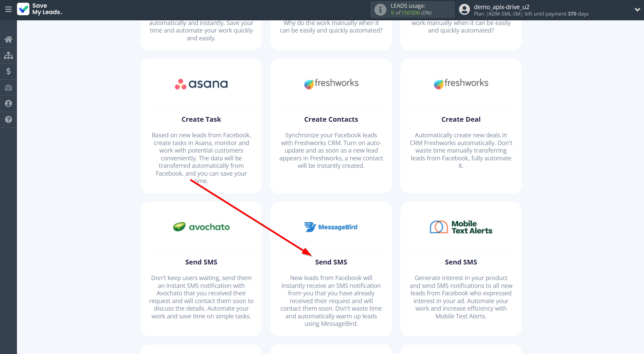Open the home dashboard from the sidebar

[x=8, y=39]
